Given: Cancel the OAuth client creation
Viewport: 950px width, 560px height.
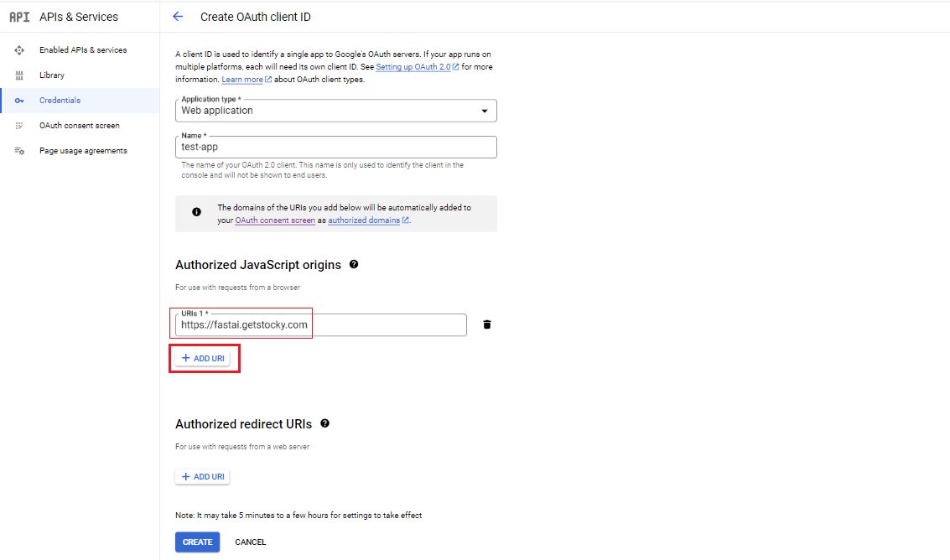Looking at the screenshot, I should pyautogui.click(x=250, y=542).
